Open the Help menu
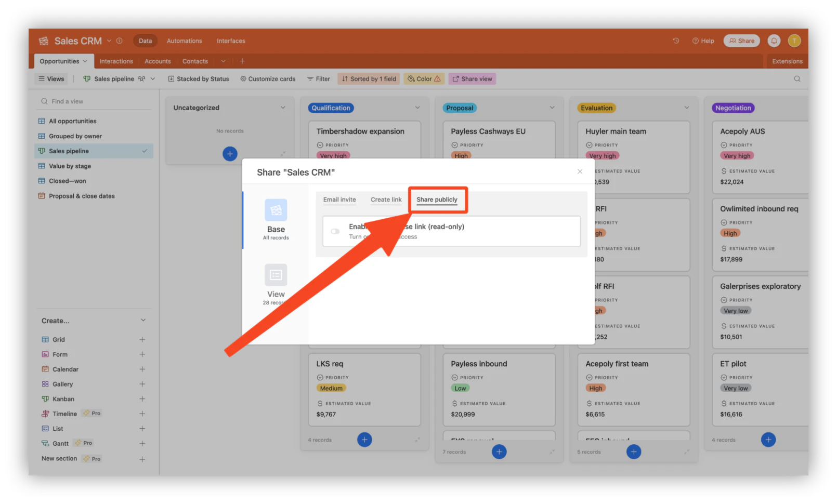The height and width of the screenshot is (504, 837). pos(703,41)
